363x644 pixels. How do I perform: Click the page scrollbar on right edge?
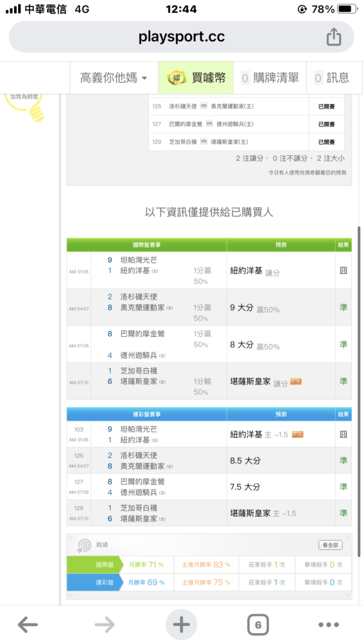[x=359, y=390]
